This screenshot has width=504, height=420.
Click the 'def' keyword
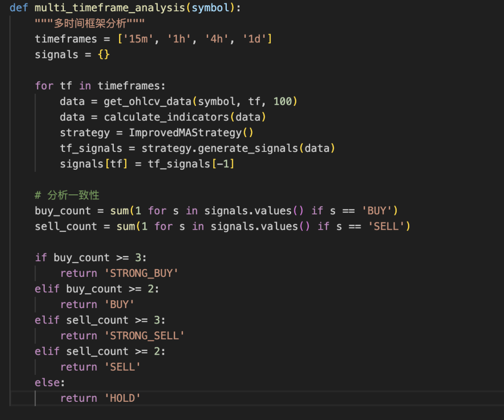(19, 8)
